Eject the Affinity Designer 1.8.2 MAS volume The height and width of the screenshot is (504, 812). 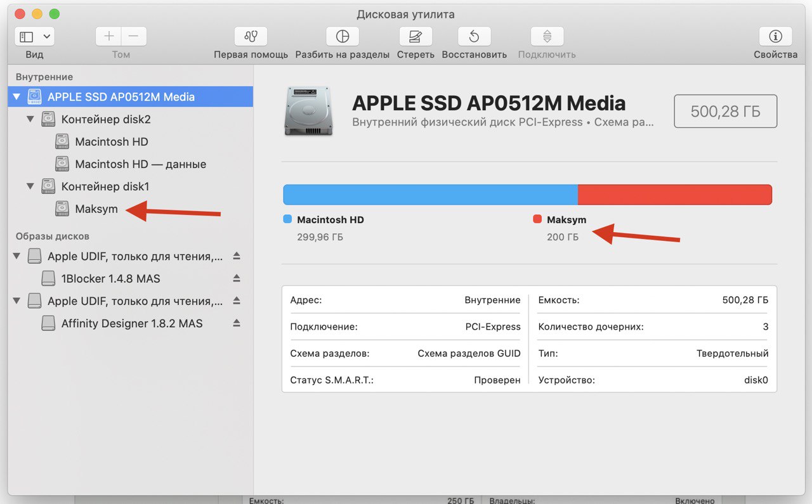[x=237, y=323]
